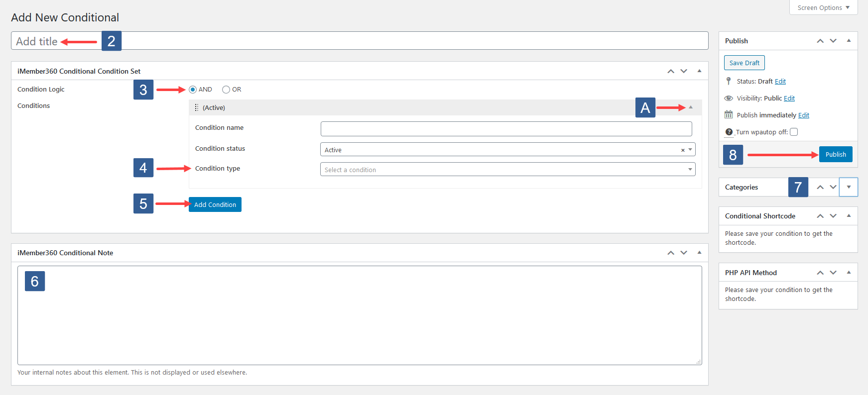868x395 pixels.
Task: Enable the Turn wpautop off checkbox
Action: pyautogui.click(x=794, y=132)
